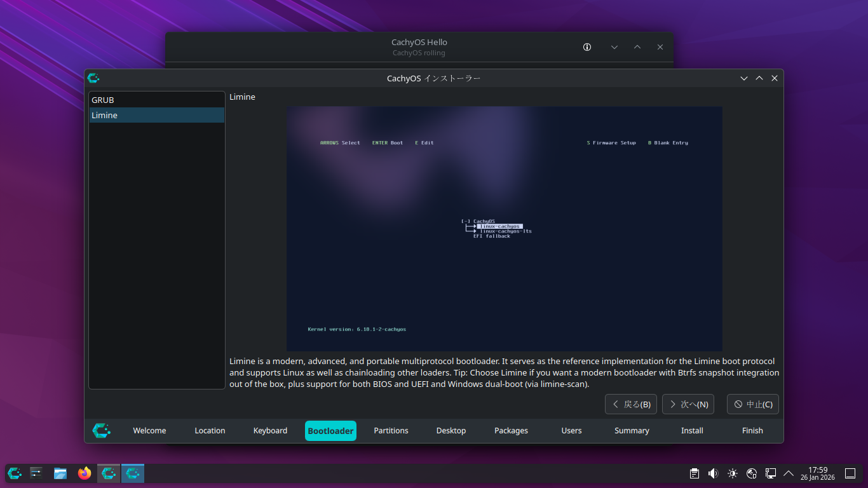Click the Limine description paragraph text

(505, 372)
